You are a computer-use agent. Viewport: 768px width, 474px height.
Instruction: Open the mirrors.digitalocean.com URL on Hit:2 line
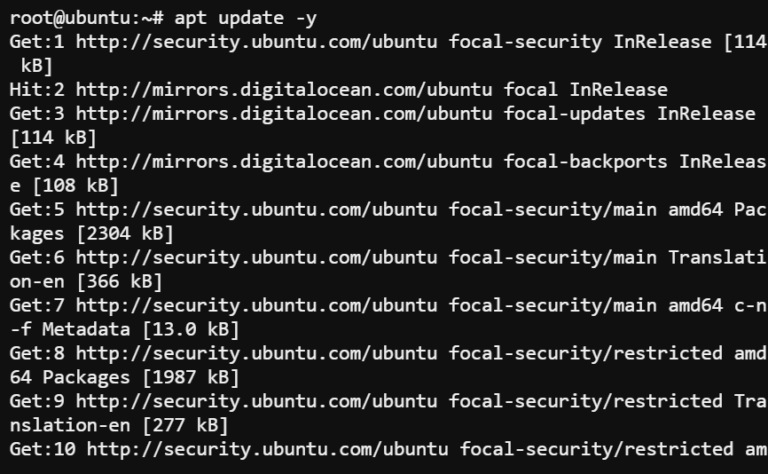284,90
